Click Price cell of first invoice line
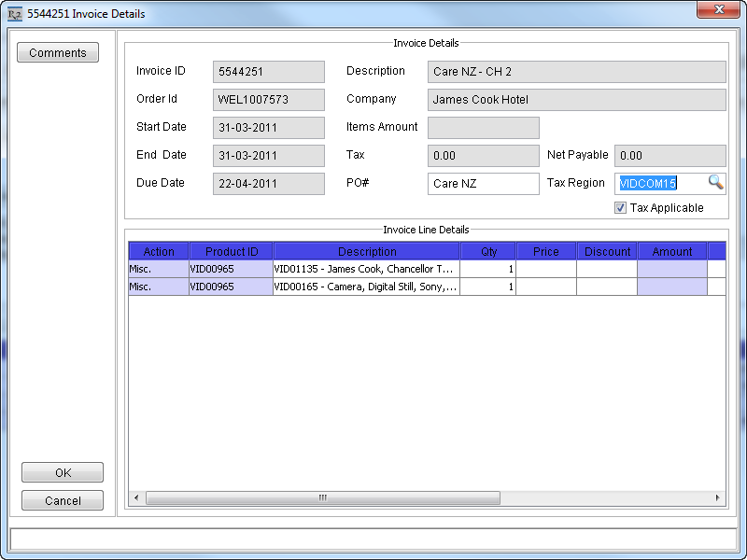The image size is (747, 560). coord(546,269)
